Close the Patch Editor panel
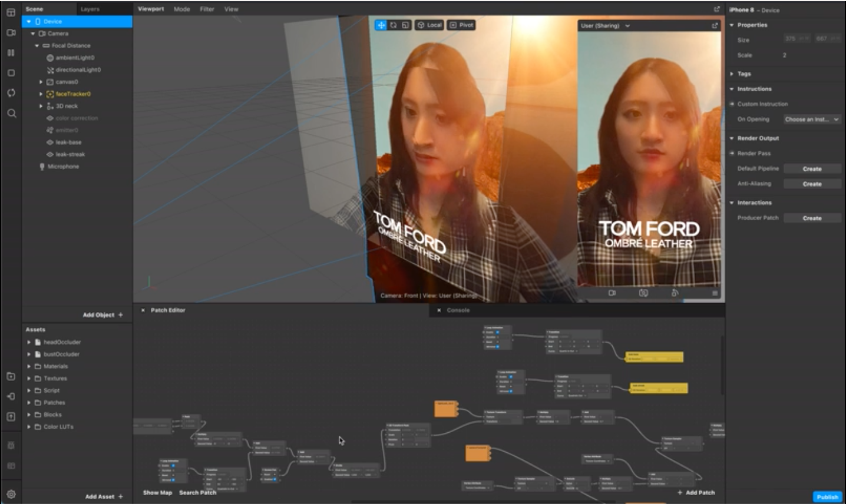This screenshot has height=504, width=846. tap(143, 310)
